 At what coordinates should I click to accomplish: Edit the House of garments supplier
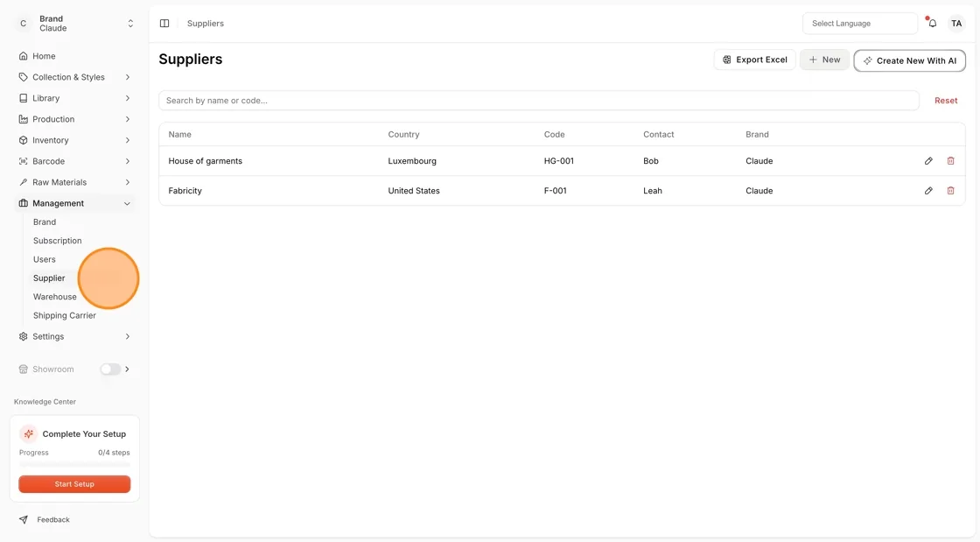[x=928, y=160]
